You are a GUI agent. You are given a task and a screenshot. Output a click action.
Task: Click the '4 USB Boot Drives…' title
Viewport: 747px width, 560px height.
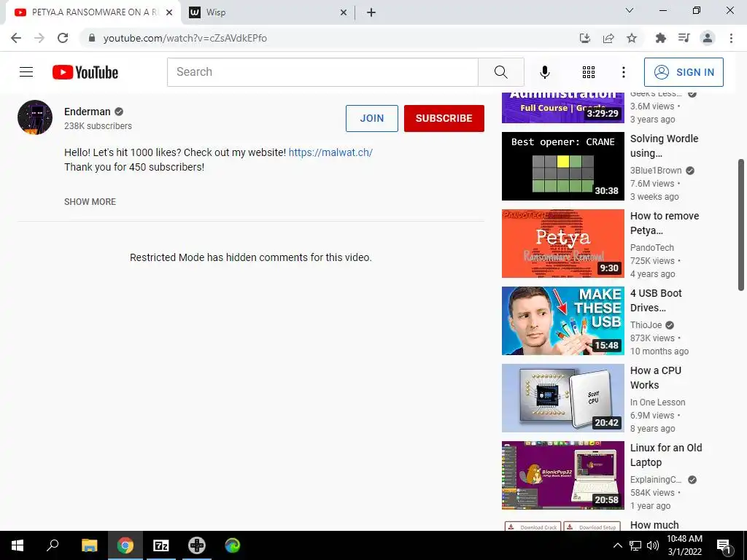point(656,300)
